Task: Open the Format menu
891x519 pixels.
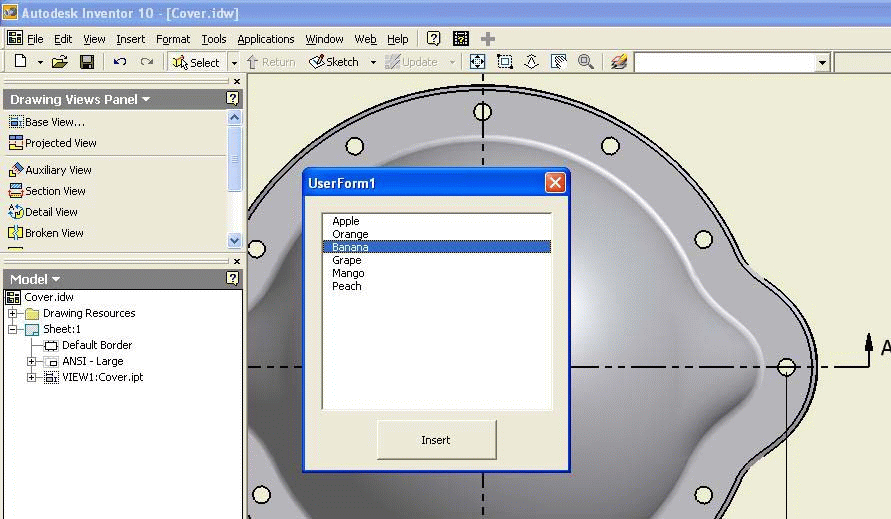Action: click(x=173, y=39)
